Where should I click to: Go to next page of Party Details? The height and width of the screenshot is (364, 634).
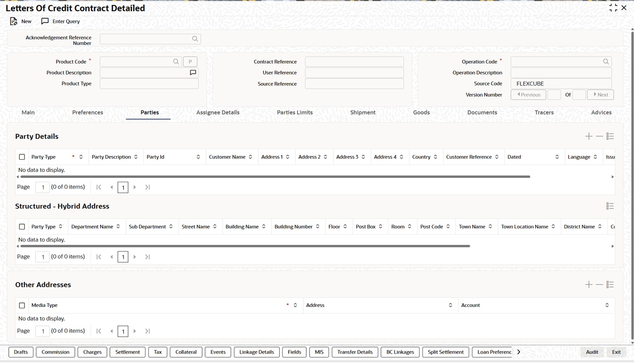tap(135, 187)
